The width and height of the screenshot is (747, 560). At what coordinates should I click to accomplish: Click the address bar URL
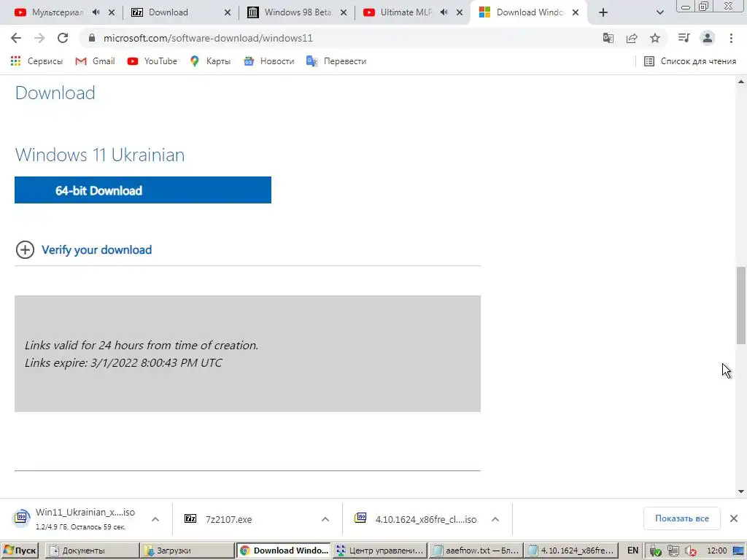[x=208, y=38]
